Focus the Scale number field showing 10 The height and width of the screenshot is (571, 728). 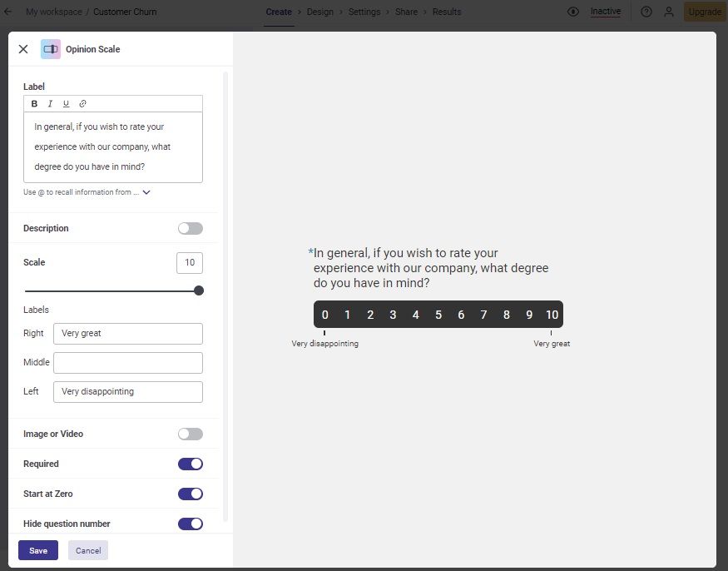[x=190, y=262]
